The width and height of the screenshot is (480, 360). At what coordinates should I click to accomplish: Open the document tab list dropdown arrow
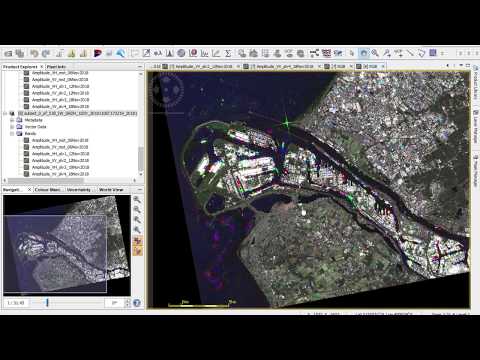[461, 66]
